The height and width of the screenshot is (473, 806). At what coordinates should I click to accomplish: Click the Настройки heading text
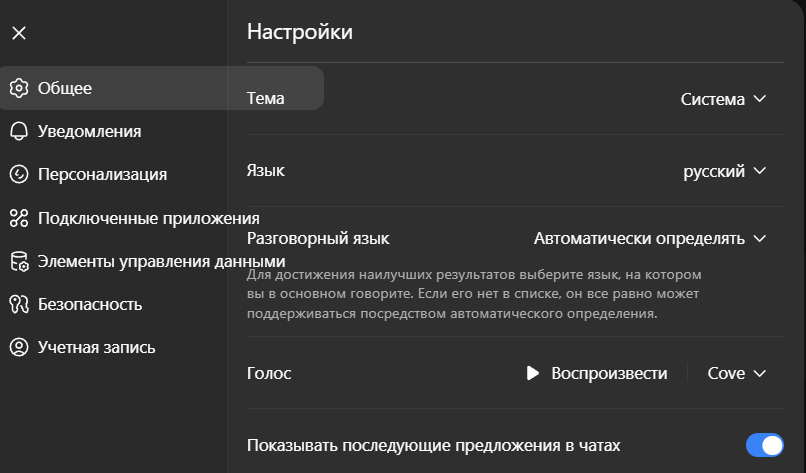[300, 32]
